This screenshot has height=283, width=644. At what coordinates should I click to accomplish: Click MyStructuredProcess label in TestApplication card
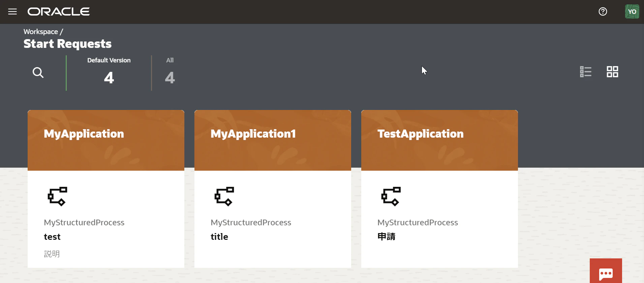pos(418,223)
